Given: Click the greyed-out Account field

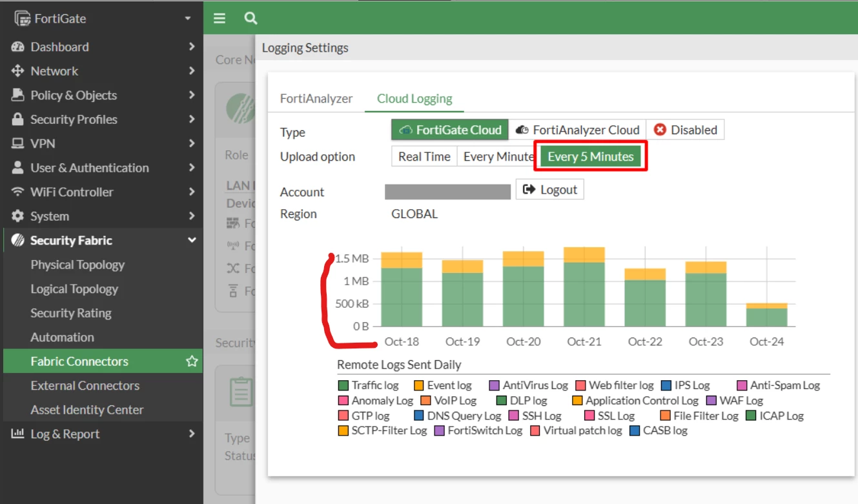Looking at the screenshot, I should pos(447,192).
